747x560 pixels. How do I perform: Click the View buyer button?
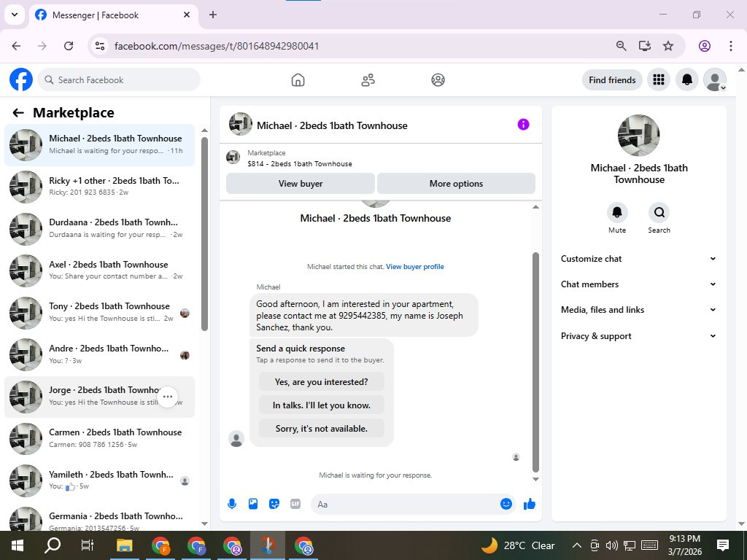click(x=301, y=183)
